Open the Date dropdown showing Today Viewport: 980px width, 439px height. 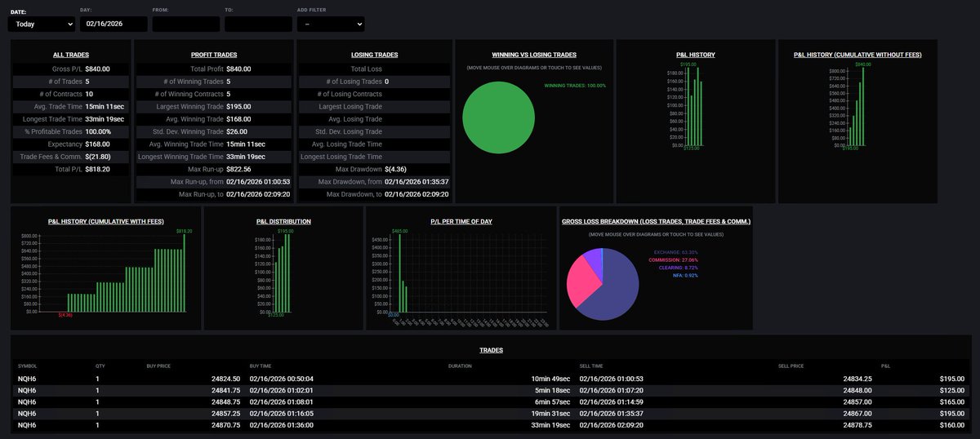41,24
